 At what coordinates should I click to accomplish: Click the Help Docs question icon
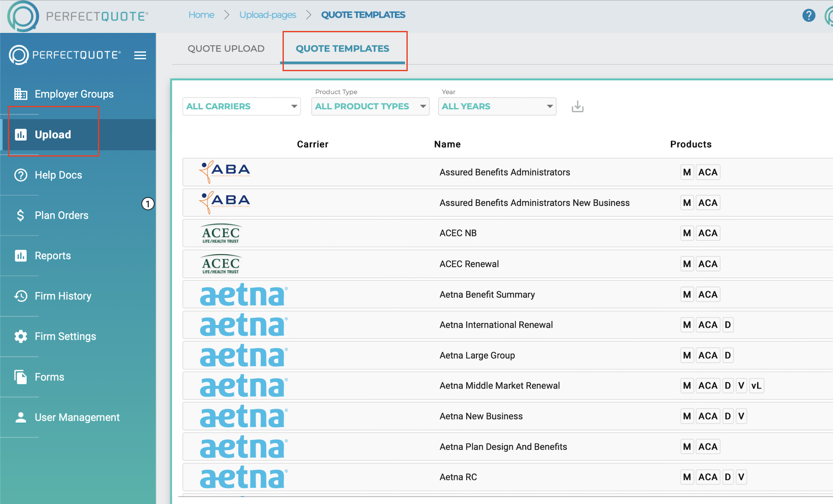click(x=21, y=175)
